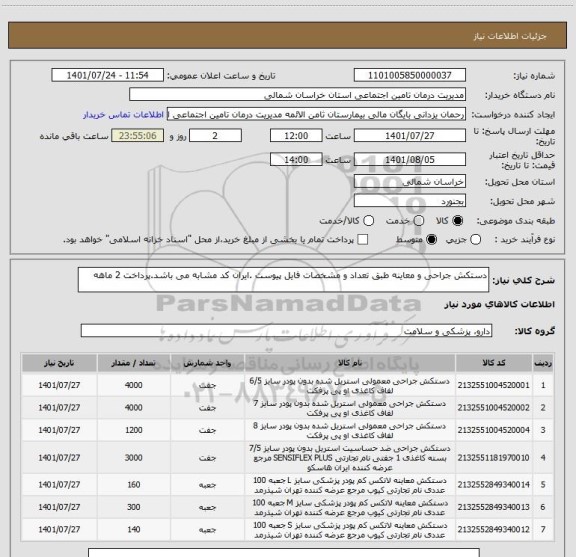This screenshot has width=576, height=557.
Task: Click the تعداد / مقدار column header
Action: pyautogui.click(x=134, y=363)
